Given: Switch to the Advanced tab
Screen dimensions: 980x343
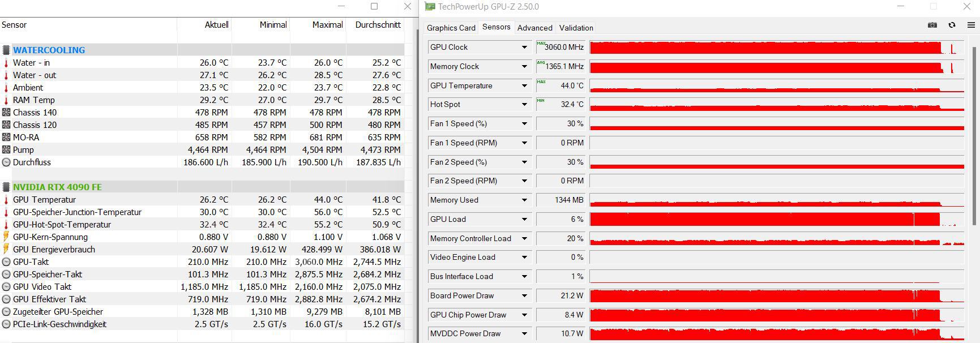Looking at the screenshot, I should [534, 28].
